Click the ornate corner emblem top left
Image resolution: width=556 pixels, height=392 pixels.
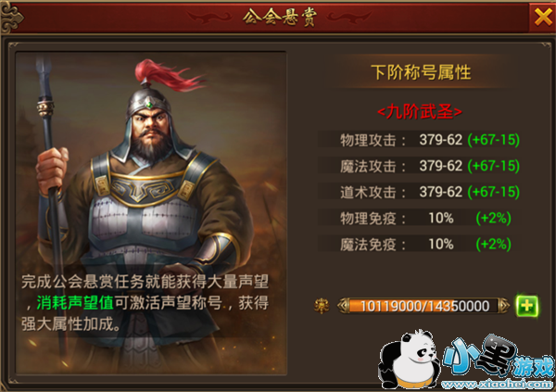point(12,17)
